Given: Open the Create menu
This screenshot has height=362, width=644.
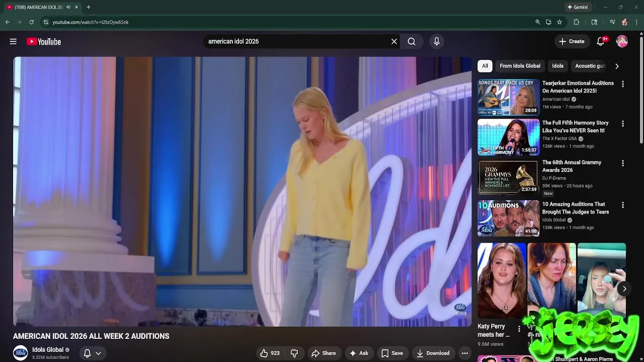Looking at the screenshot, I should (572, 42).
